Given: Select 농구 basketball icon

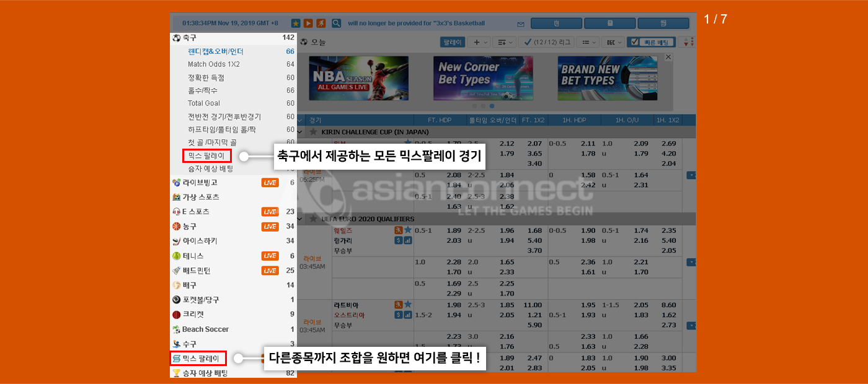Looking at the screenshot, I should [x=177, y=227].
